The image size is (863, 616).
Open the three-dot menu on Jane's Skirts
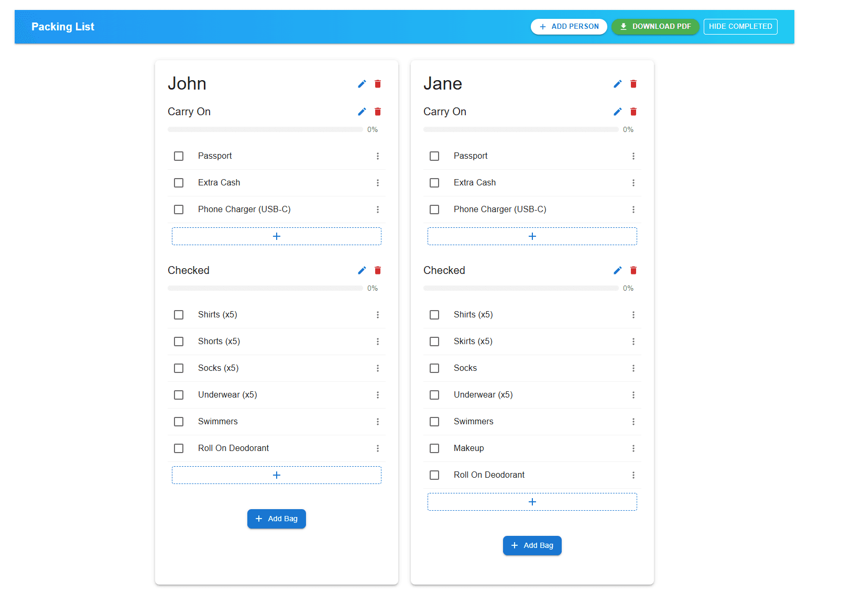633,342
